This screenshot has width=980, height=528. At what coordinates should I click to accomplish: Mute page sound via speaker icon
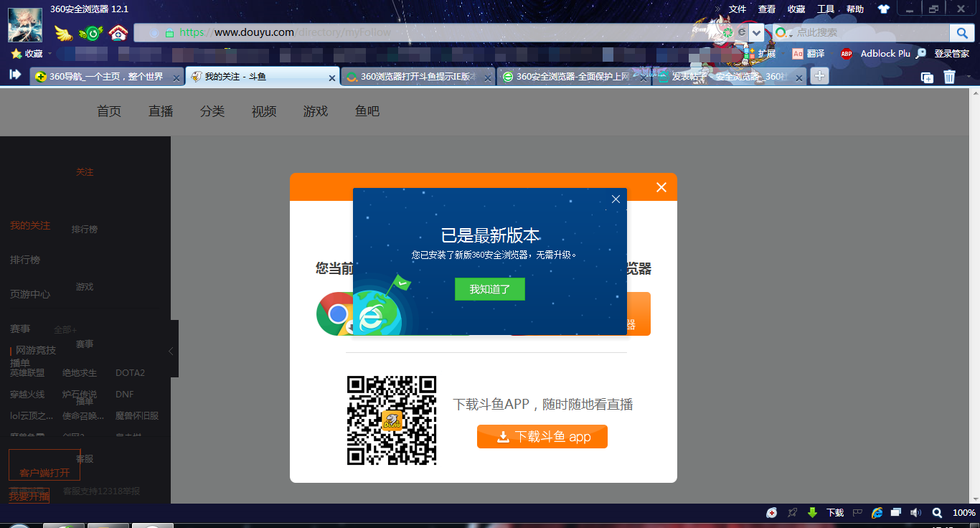915,513
